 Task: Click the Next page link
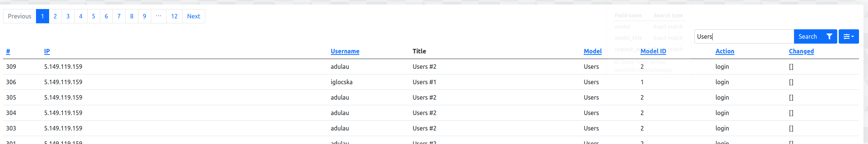[x=194, y=16]
